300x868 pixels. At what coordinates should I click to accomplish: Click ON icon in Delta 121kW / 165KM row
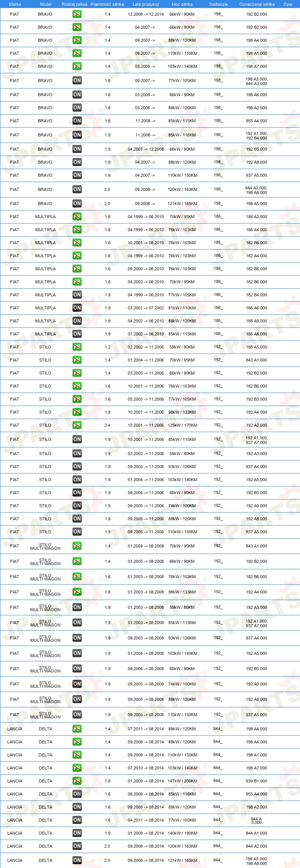tap(77, 860)
